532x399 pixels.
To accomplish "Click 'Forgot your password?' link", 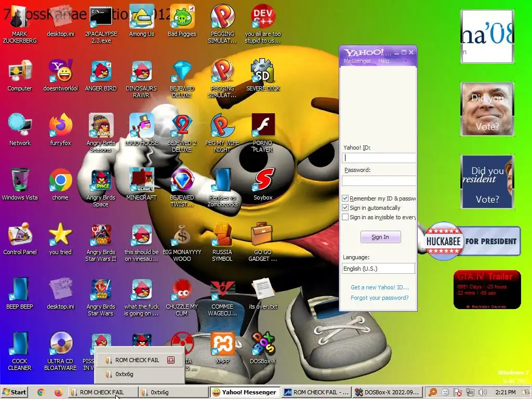I will click(x=380, y=298).
